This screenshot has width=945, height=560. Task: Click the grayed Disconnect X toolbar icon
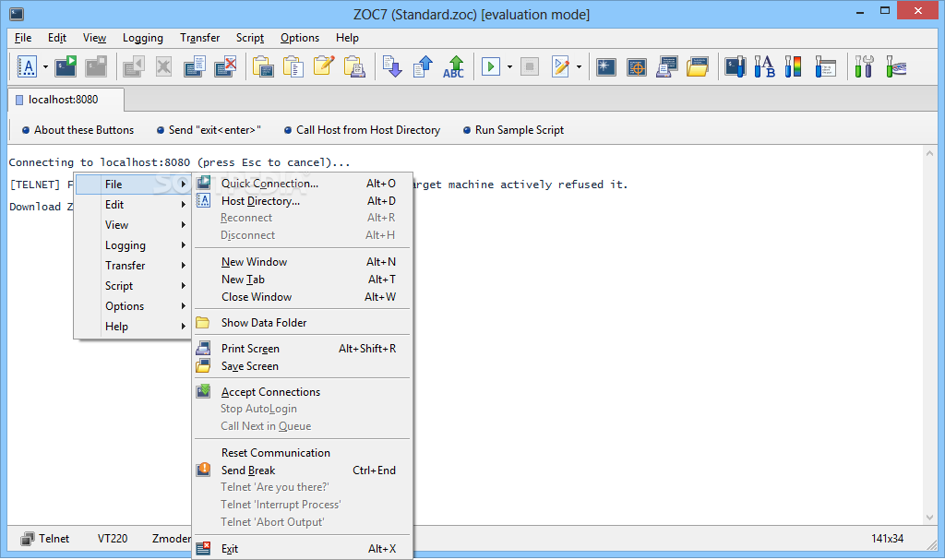(164, 66)
